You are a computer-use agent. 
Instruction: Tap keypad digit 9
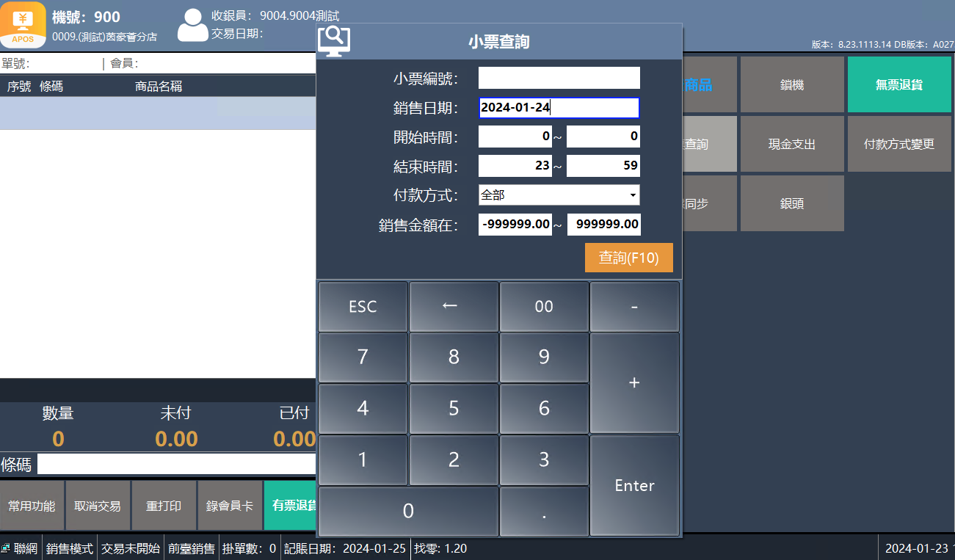pos(544,357)
